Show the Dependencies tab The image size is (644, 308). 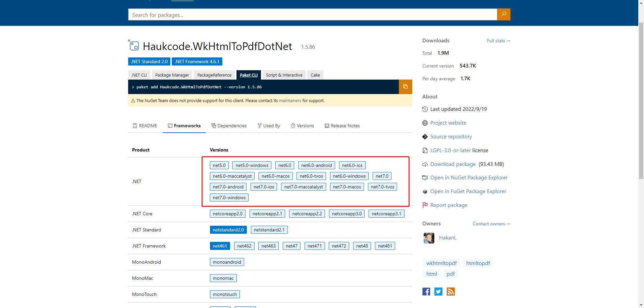(x=229, y=126)
